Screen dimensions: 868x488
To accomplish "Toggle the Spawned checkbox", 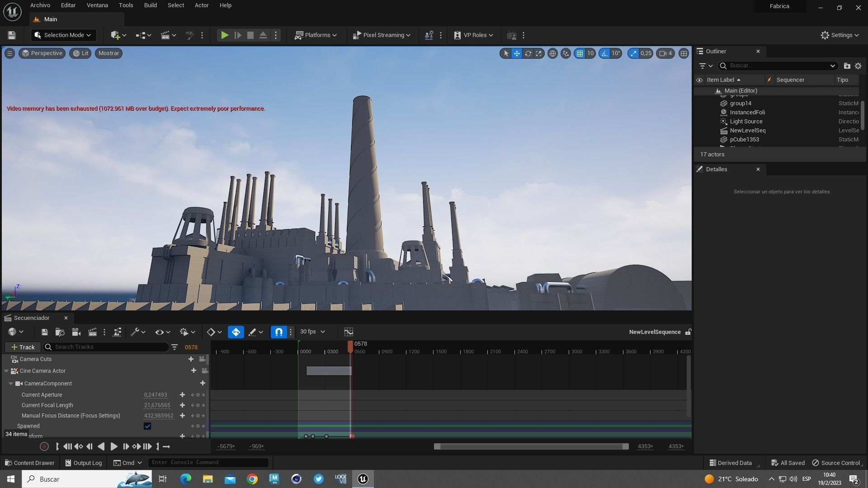I will point(147,426).
